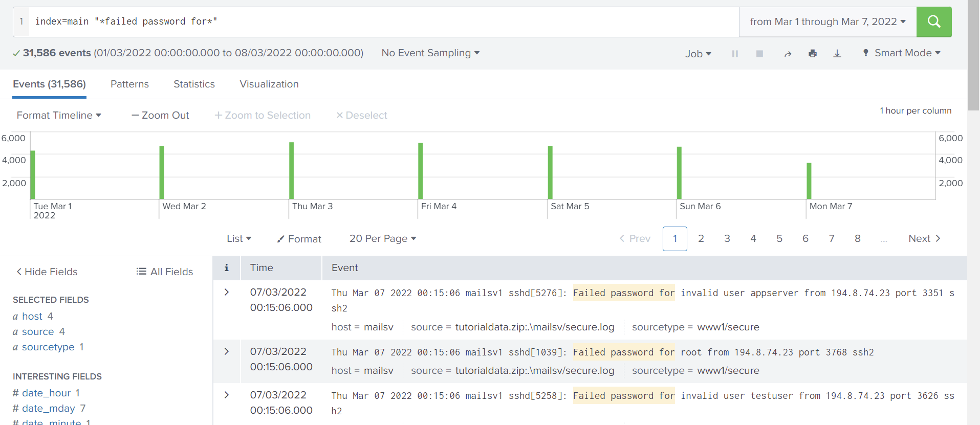Go to Next results page
980x425 pixels.
point(924,239)
